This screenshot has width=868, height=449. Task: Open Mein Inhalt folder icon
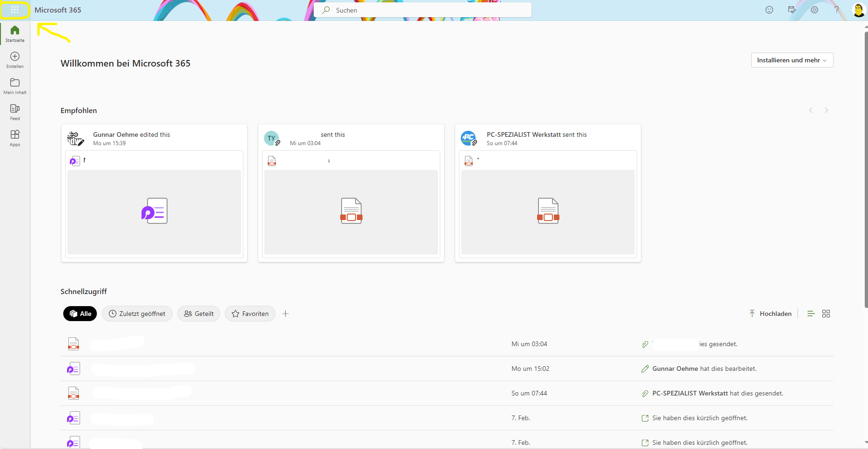click(x=15, y=86)
